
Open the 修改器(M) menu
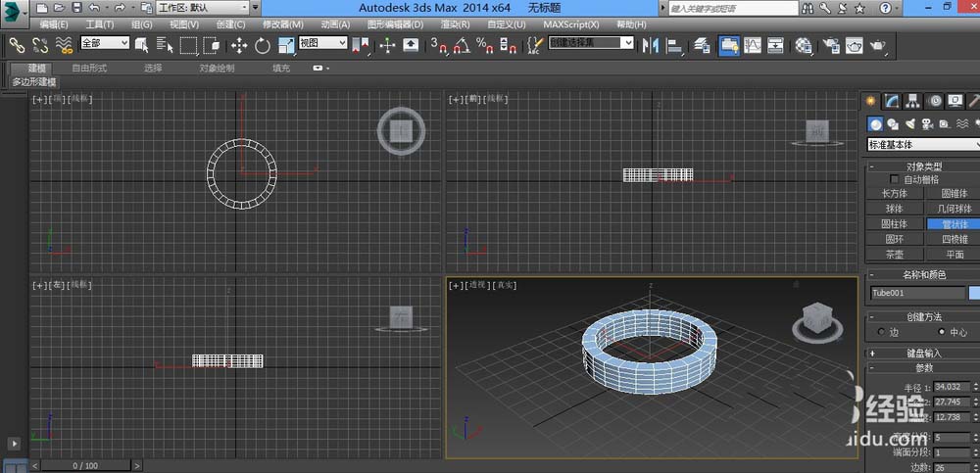click(x=283, y=24)
